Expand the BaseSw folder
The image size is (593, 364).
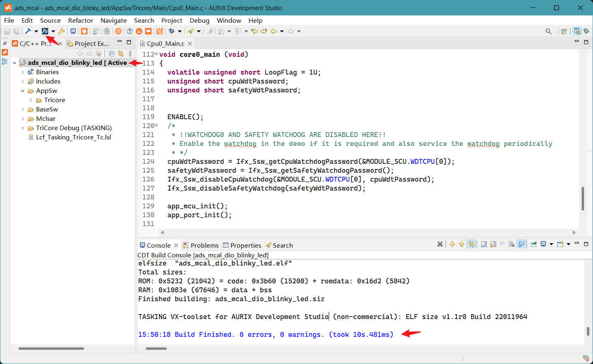coord(23,109)
